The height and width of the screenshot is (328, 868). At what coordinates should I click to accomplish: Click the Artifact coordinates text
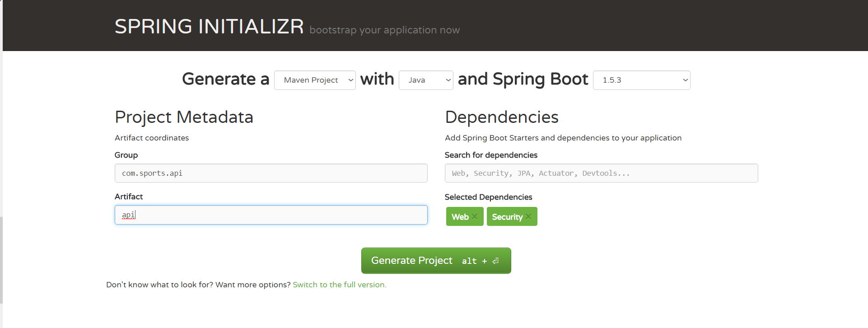[x=152, y=138]
